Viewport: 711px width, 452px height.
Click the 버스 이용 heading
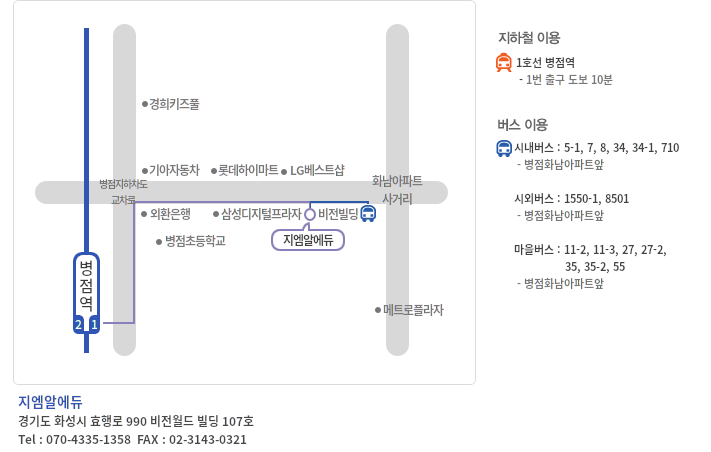coord(522,125)
